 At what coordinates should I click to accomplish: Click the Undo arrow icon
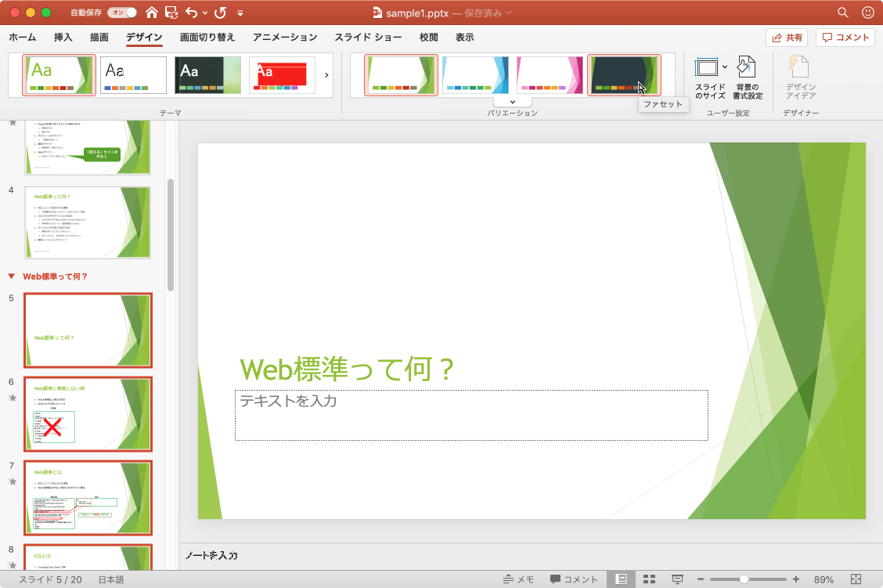[x=192, y=13]
